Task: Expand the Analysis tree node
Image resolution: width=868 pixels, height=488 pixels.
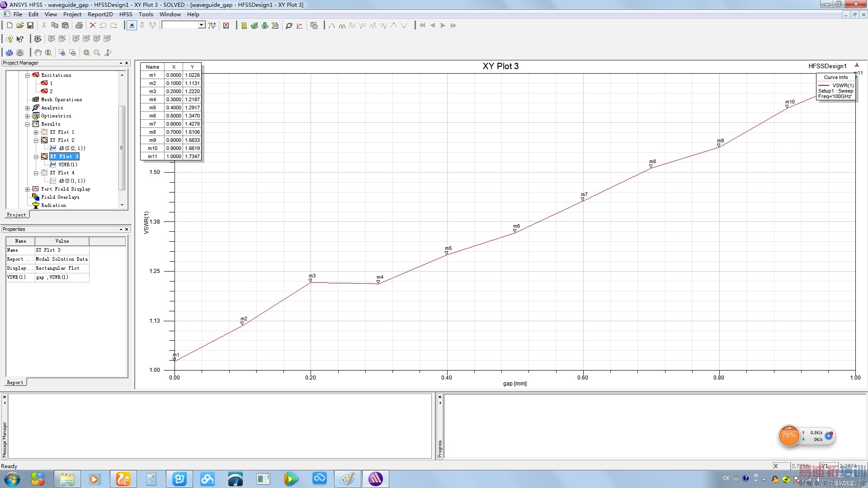Action: click(x=28, y=108)
